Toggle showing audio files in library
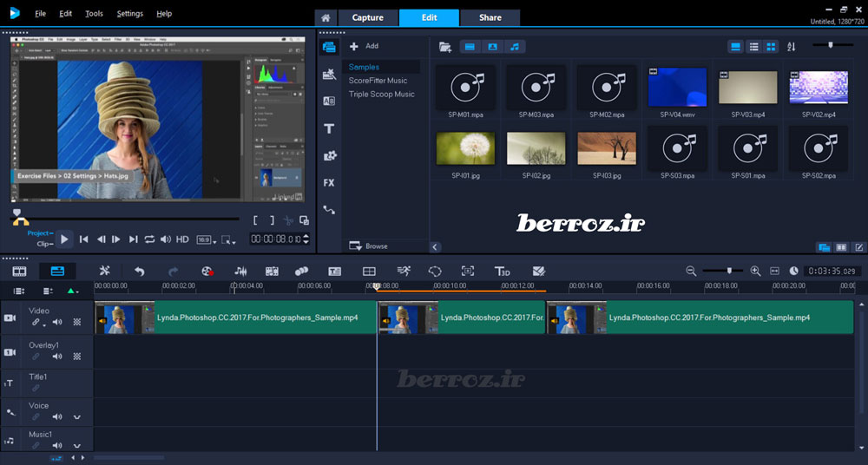 coord(515,47)
